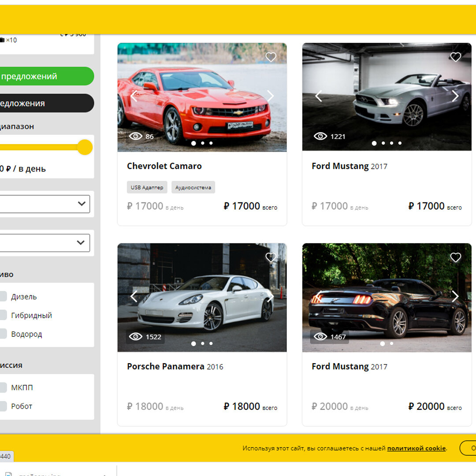
Task: Show next photo of Porsche Panamera
Action: point(270,296)
